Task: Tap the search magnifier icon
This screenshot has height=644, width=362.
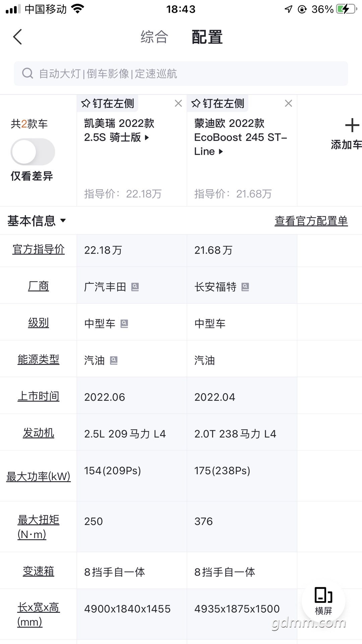Action: click(x=27, y=73)
